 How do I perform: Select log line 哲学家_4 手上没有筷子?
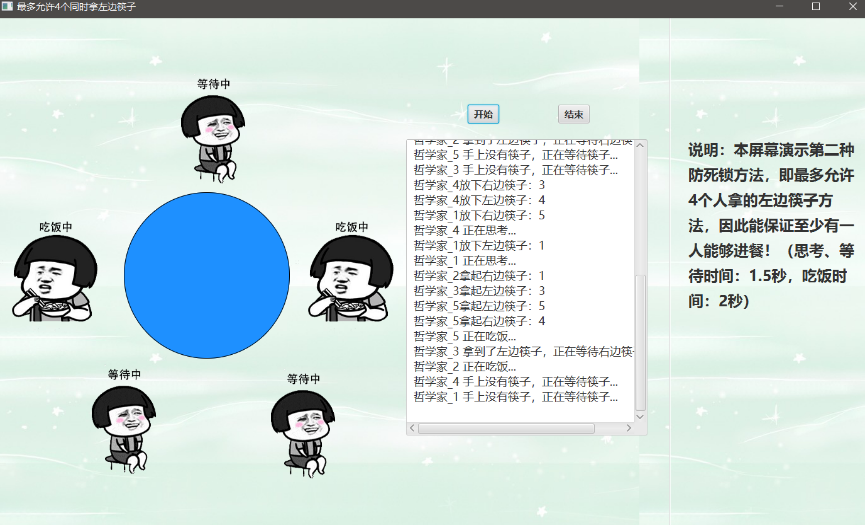pyautogui.click(x=516, y=382)
